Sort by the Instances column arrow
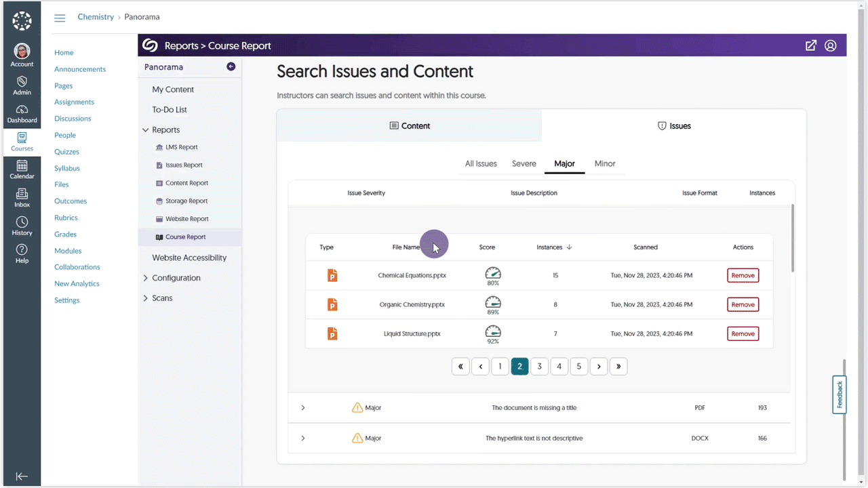This screenshot has height=488, width=868. pyautogui.click(x=569, y=247)
